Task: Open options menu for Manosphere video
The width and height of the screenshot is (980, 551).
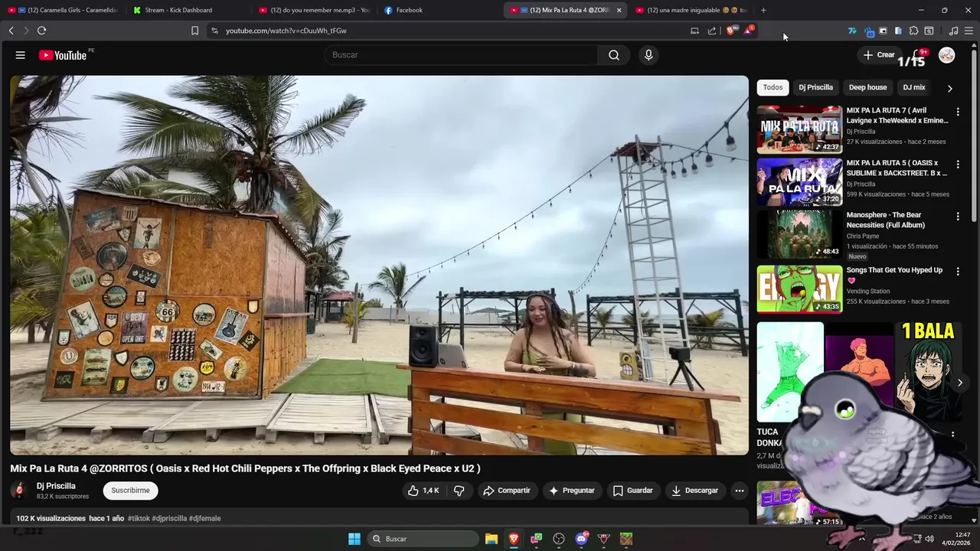Action: point(957,217)
